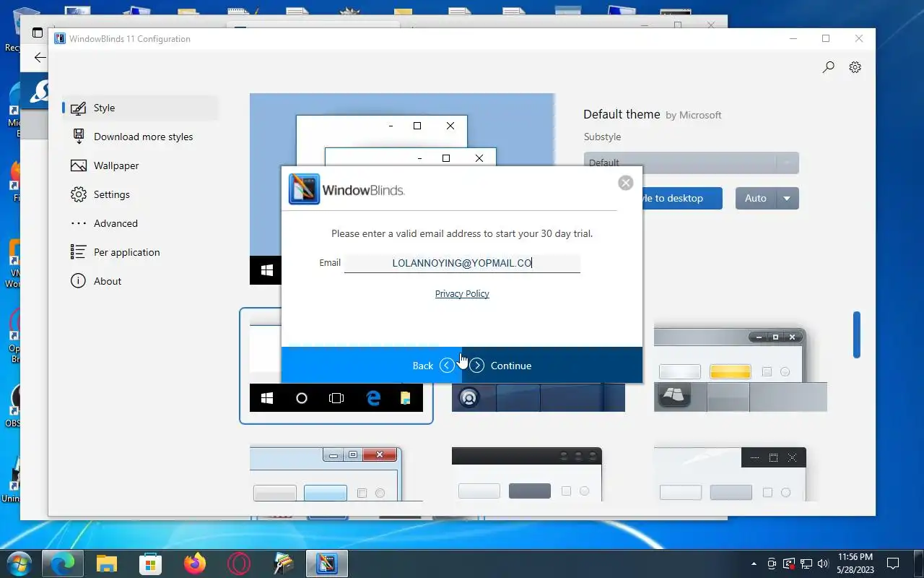This screenshot has width=924, height=578.
Task: Select the grey style thumbnail with yellow button
Action: pos(740,368)
